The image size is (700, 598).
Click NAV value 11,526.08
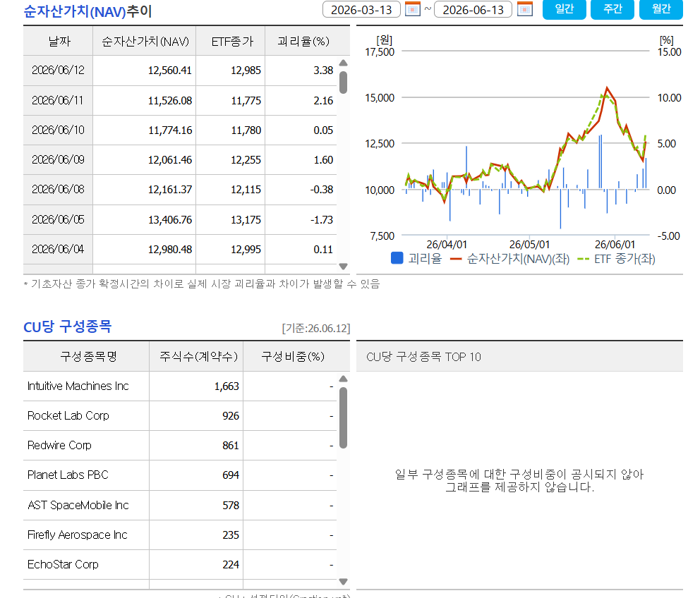point(169,100)
